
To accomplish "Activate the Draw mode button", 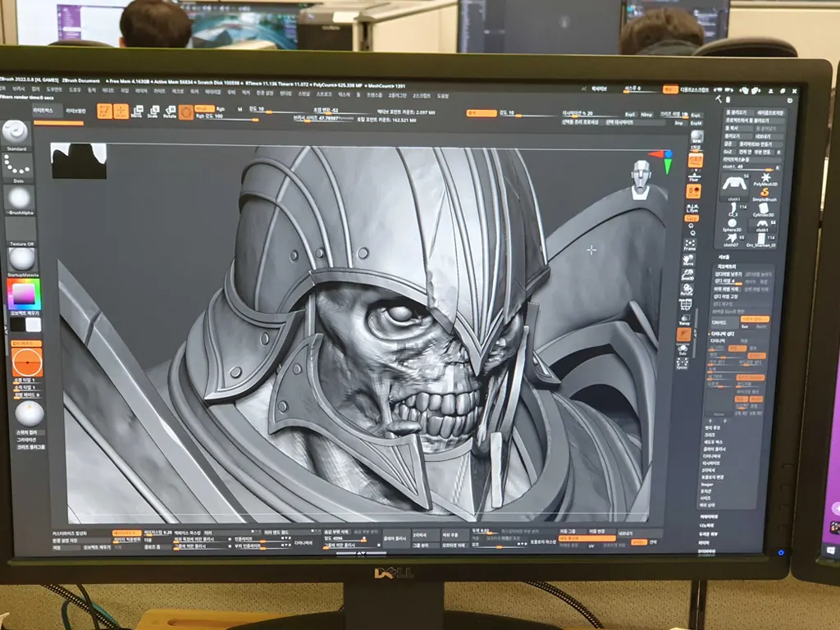I will pyautogui.click(x=121, y=111).
